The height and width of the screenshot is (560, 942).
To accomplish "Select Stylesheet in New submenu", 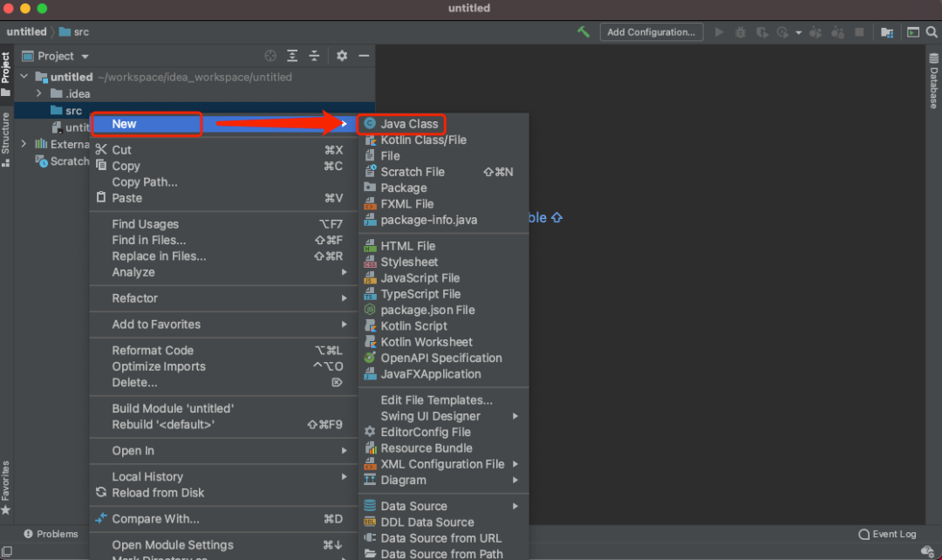I will (443, 262).
